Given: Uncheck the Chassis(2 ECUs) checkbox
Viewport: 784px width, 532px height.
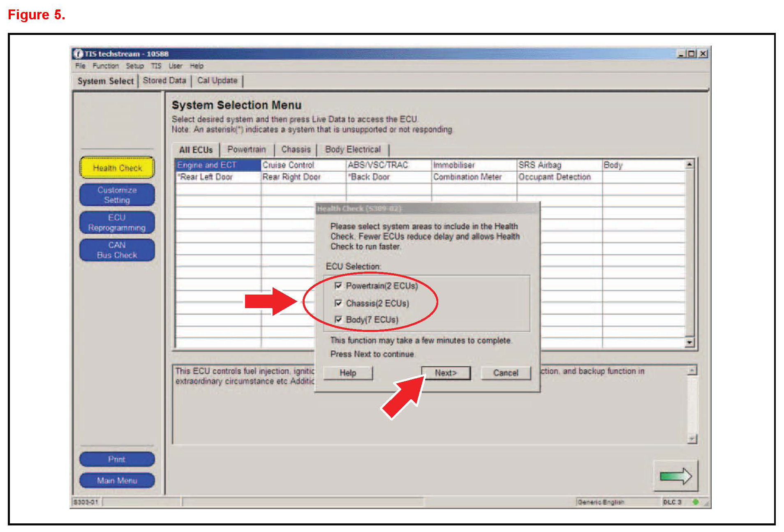Looking at the screenshot, I should coord(338,303).
